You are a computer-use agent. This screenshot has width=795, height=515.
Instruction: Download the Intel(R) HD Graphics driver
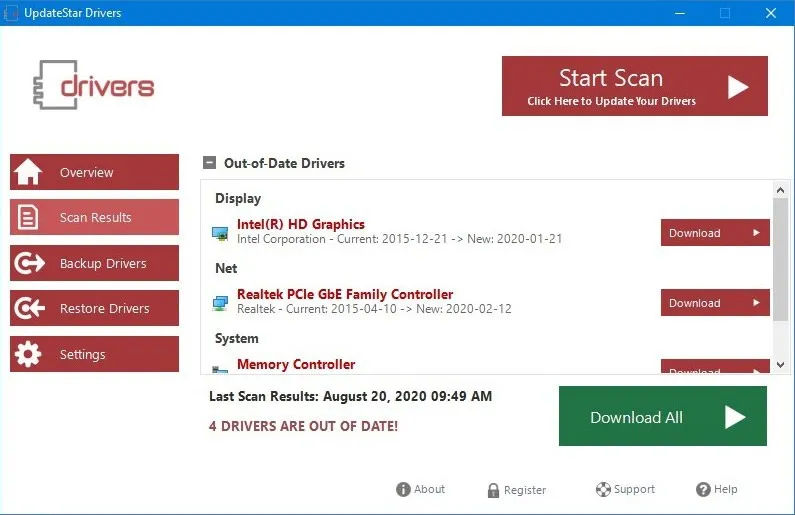pyautogui.click(x=715, y=233)
